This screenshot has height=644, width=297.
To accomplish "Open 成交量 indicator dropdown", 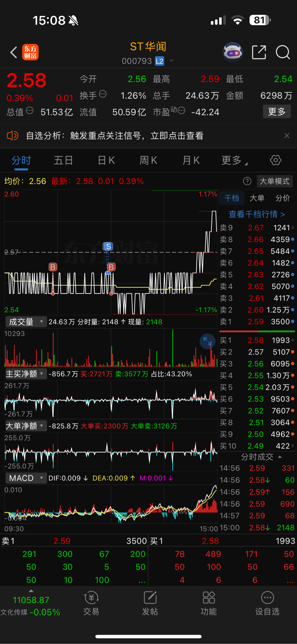I will coord(26,322).
